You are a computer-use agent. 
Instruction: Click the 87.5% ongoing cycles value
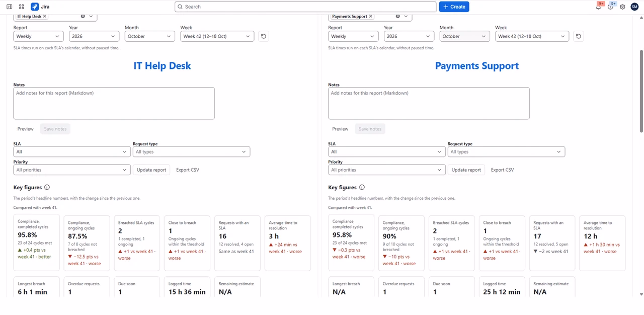pyautogui.click(x=77, y=236)
